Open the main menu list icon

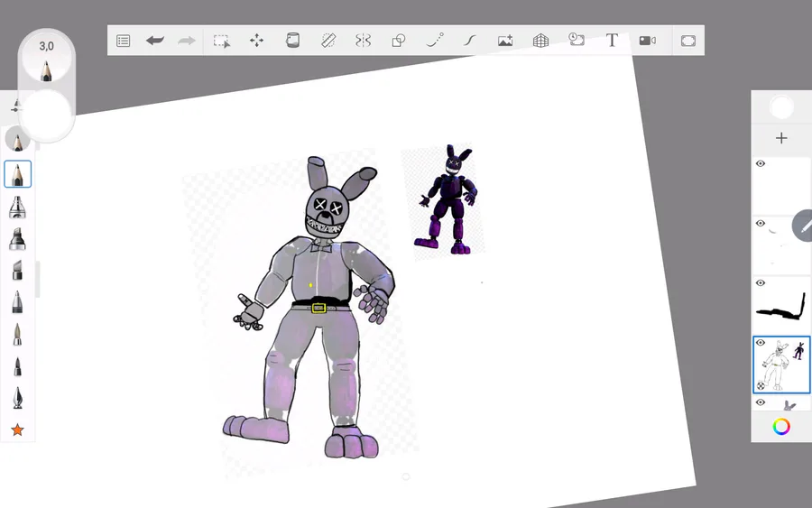(124, 41)
